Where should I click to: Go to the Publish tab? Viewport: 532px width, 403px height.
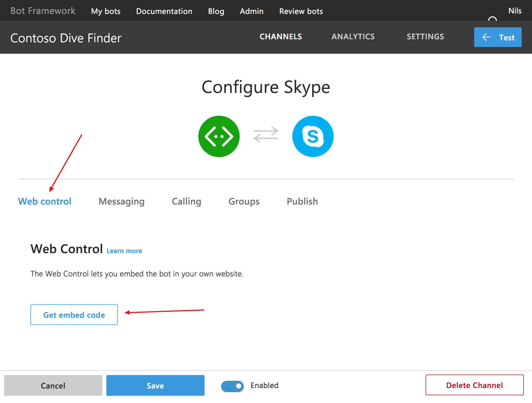(x=302, y=202)
